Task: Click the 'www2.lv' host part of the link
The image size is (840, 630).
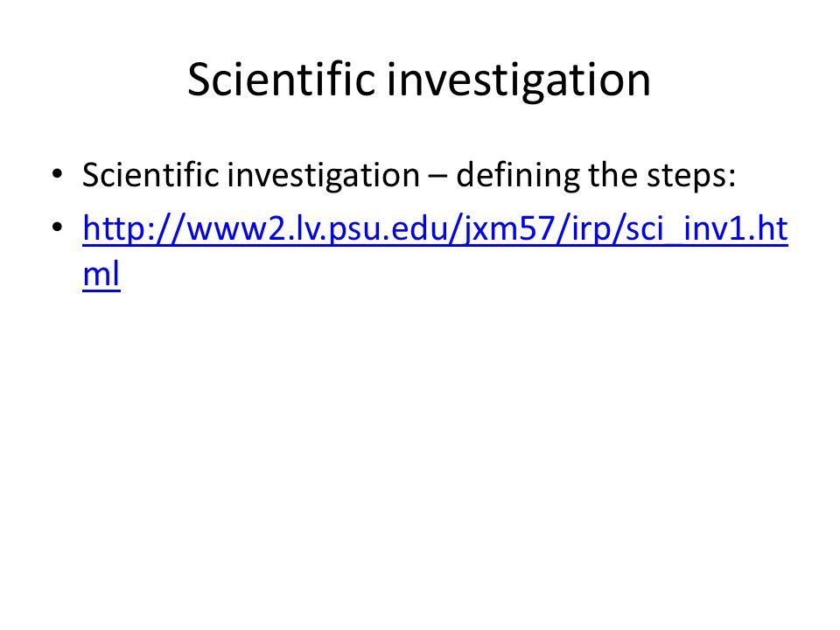Action: click(255, 229)
